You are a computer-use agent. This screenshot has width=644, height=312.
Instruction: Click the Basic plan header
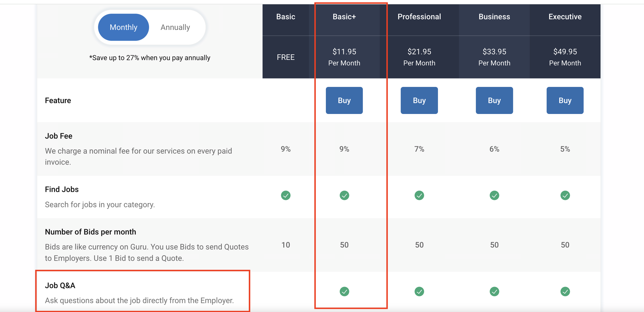click(x=286, y=17)
